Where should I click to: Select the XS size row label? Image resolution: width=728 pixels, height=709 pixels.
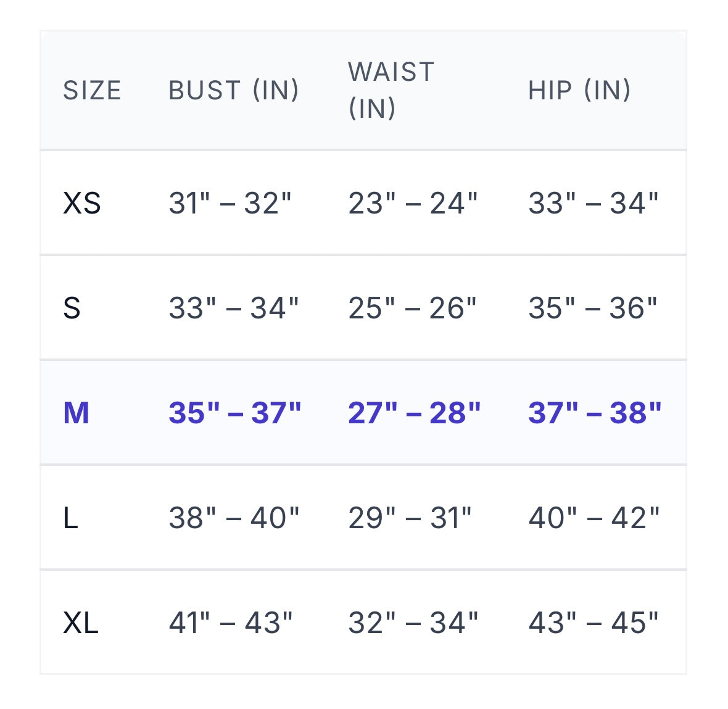click(81, 203)
